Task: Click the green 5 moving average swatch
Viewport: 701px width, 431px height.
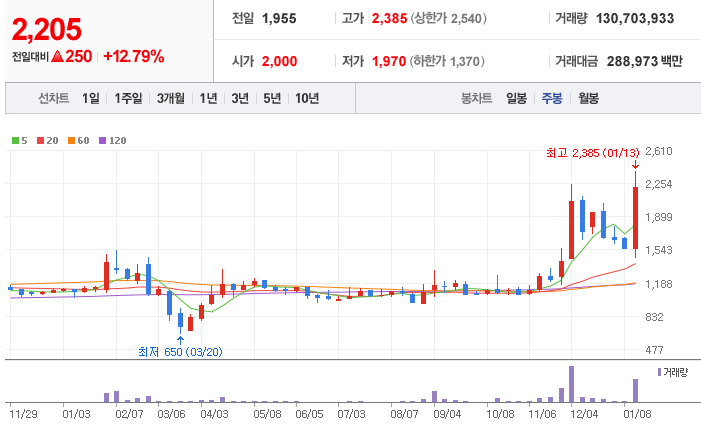Action: click(x=15, y=140)
